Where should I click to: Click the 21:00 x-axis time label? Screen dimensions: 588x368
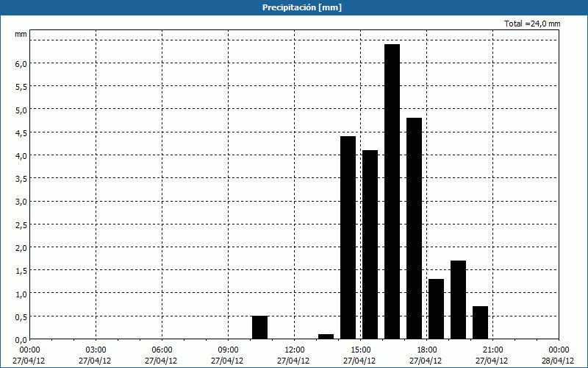pos(492,350)
